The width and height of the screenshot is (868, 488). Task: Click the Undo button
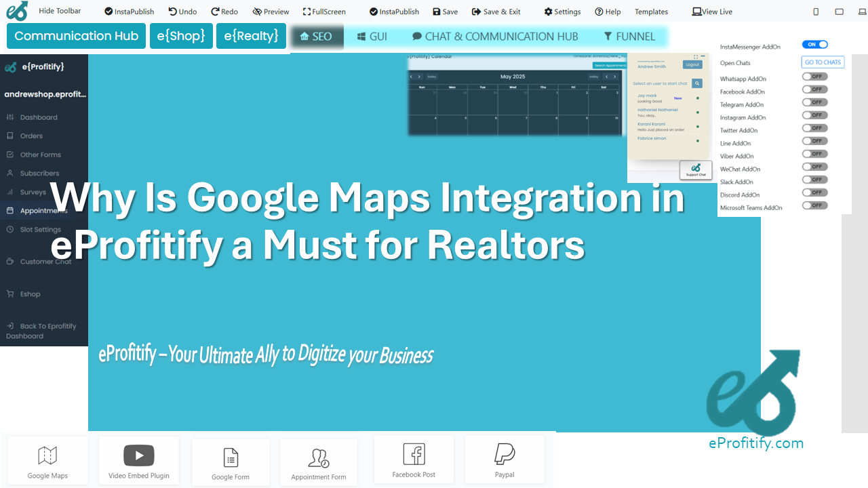click(x=182, y=12)
